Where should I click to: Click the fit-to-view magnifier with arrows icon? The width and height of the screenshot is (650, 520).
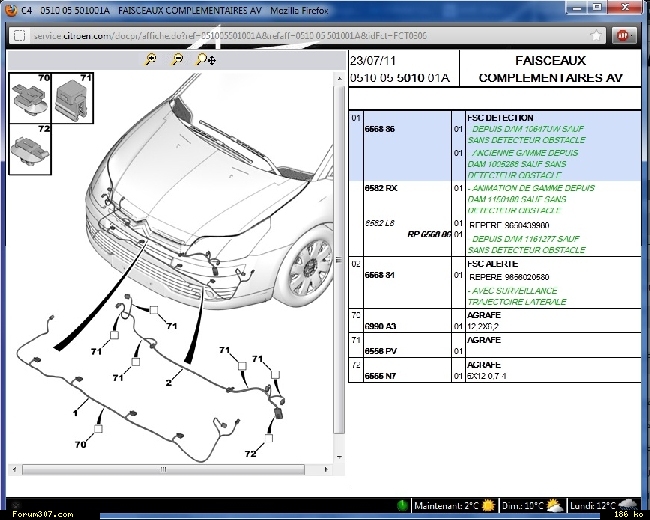[x=206, y=60]
